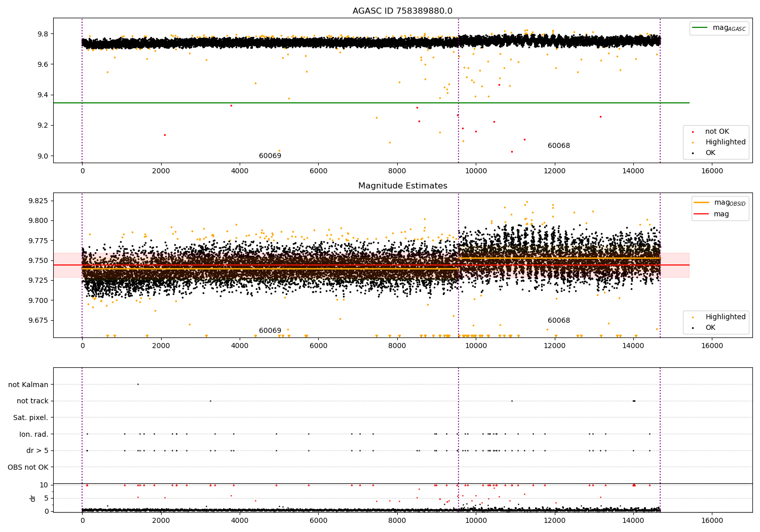This screenshot has width=760, height=532.
Task: Click x-axis tick "8000" in Magnitude Estimates plot
Action: (397, 346)
